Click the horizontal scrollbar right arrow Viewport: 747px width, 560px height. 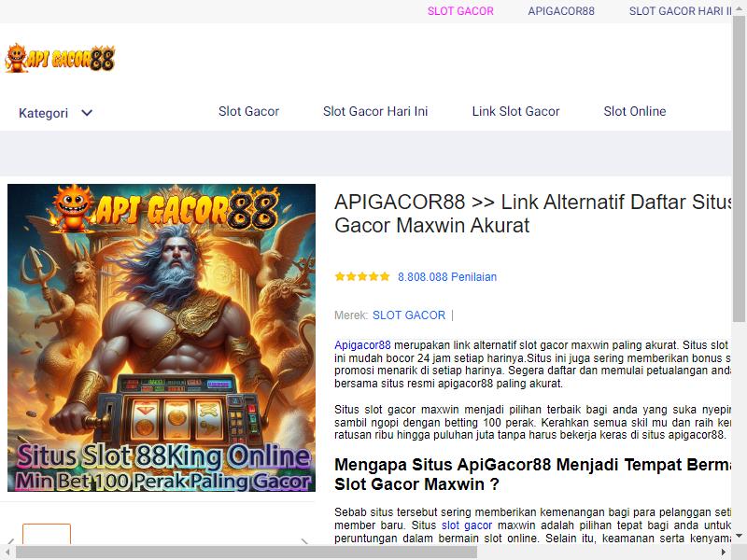click(x=724, y=553)
